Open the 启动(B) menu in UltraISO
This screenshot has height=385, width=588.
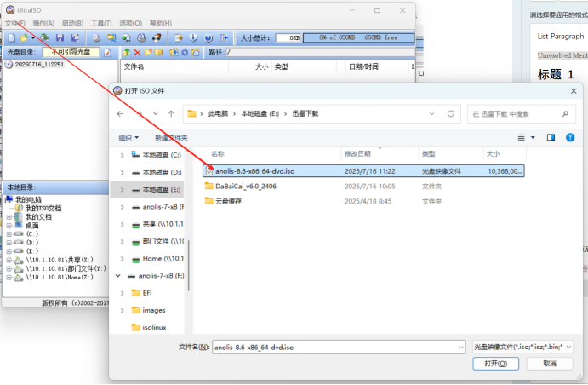(x=72, y=23)
